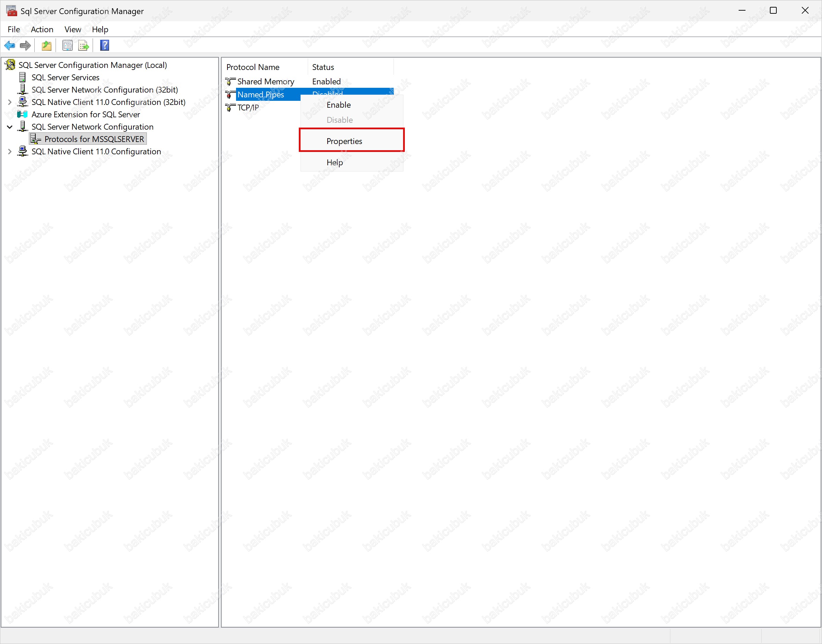Expand SQL Native Client 11.0 Configuration (32bit)

point(10,102)
